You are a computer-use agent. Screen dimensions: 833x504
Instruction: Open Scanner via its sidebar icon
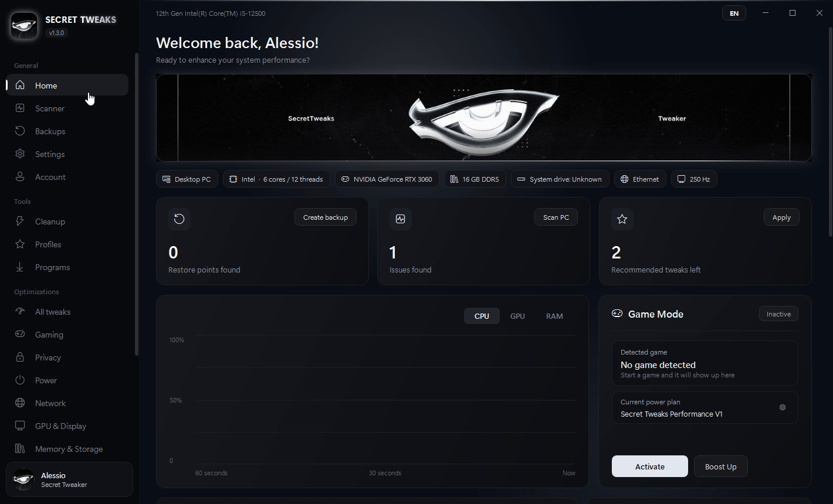pyautogui.click(x=20, y=108)
